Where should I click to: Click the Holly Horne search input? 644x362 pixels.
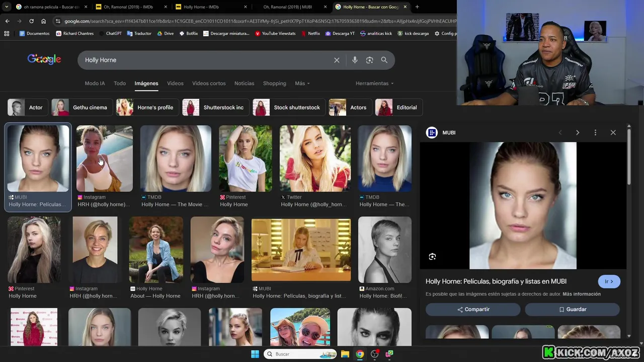pos(206,60)
